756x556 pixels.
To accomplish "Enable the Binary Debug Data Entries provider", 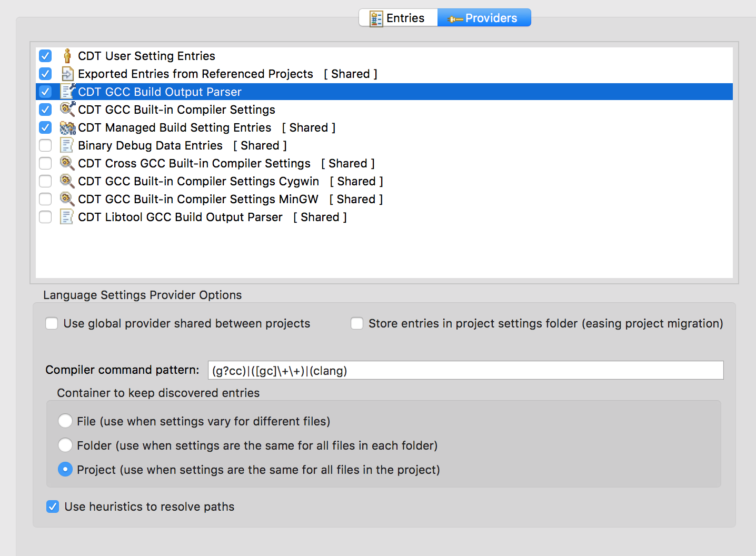I will coord(46,145).
